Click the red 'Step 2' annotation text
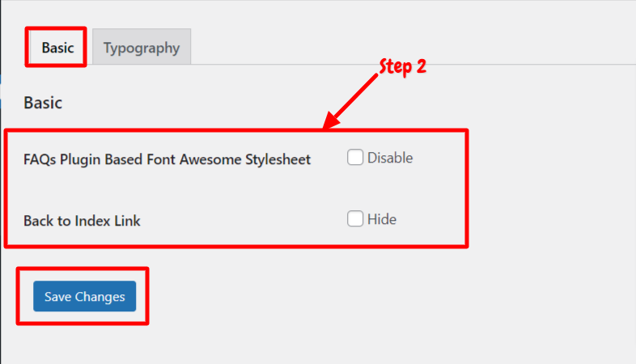The image size is (636, 364). click(402, 66)
